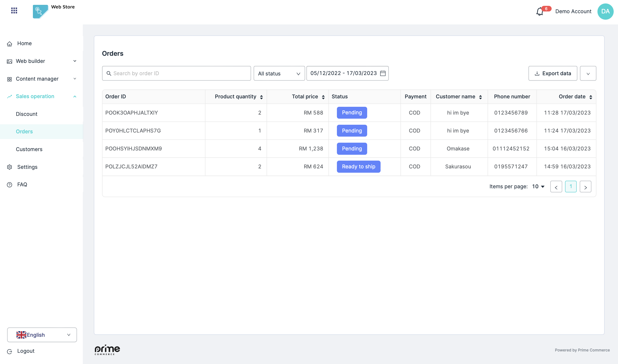Open the apps grid menu icon

[14, 10]
